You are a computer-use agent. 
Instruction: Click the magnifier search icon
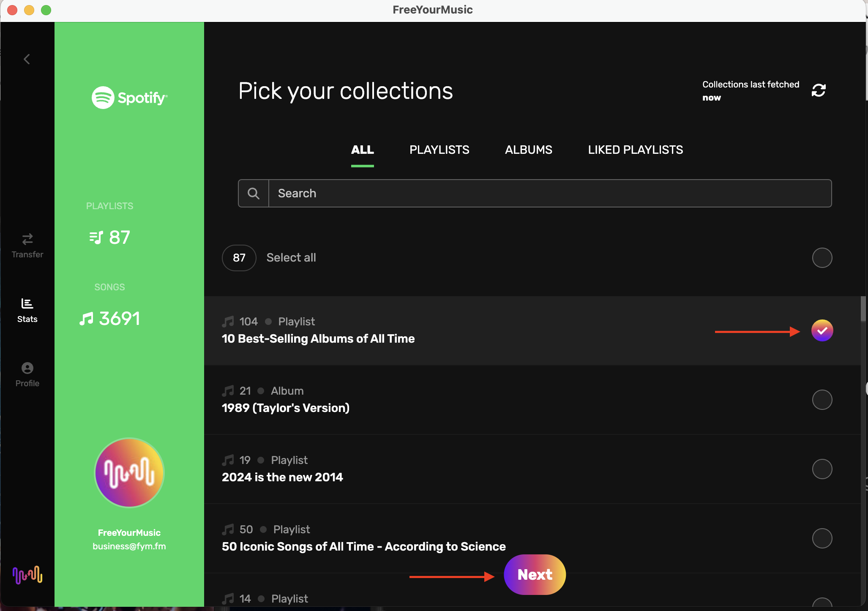(x=254, y=194)
